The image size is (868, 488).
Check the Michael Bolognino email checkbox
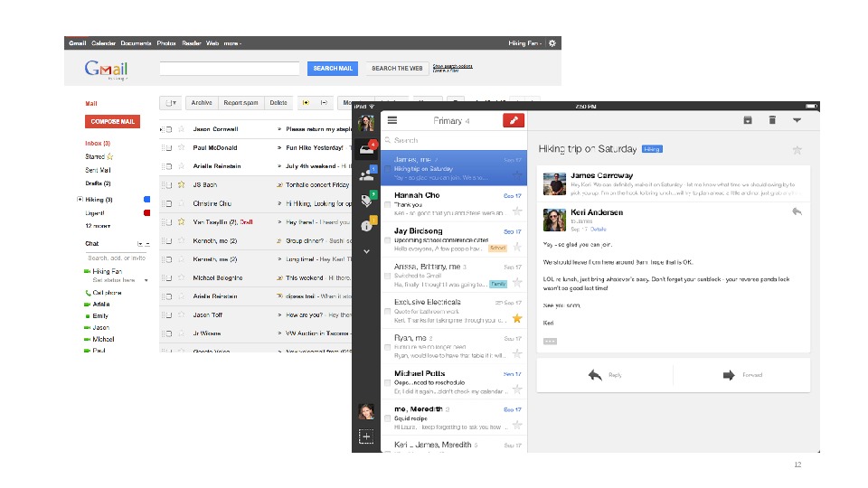tap(169, 278)
